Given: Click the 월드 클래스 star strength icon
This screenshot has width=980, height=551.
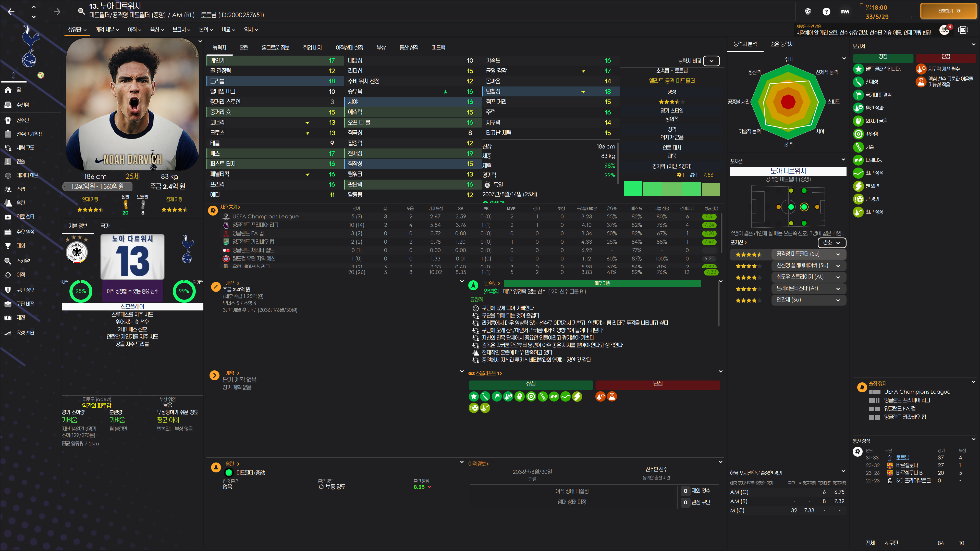Looking at the screenshot, I should [x=858, y=69].
